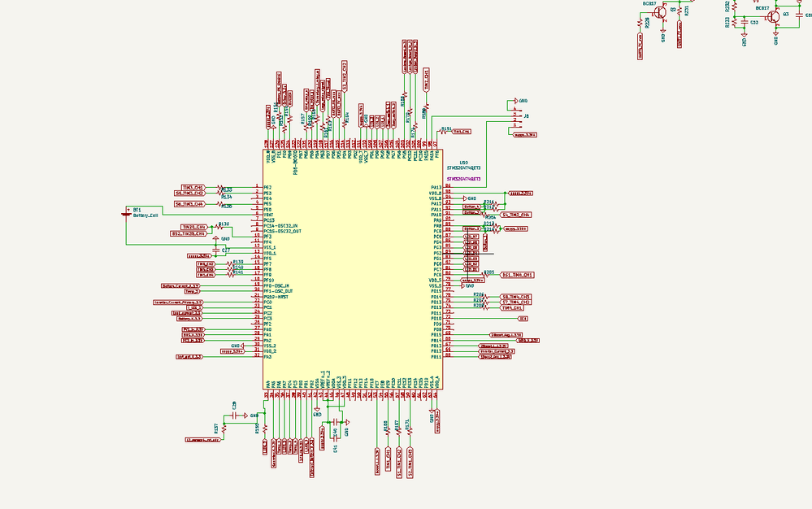The width and height of the screenshot is (812, 509).
Task: Select the S8_TIM4_CH3 net label
Action: point(516,297)
